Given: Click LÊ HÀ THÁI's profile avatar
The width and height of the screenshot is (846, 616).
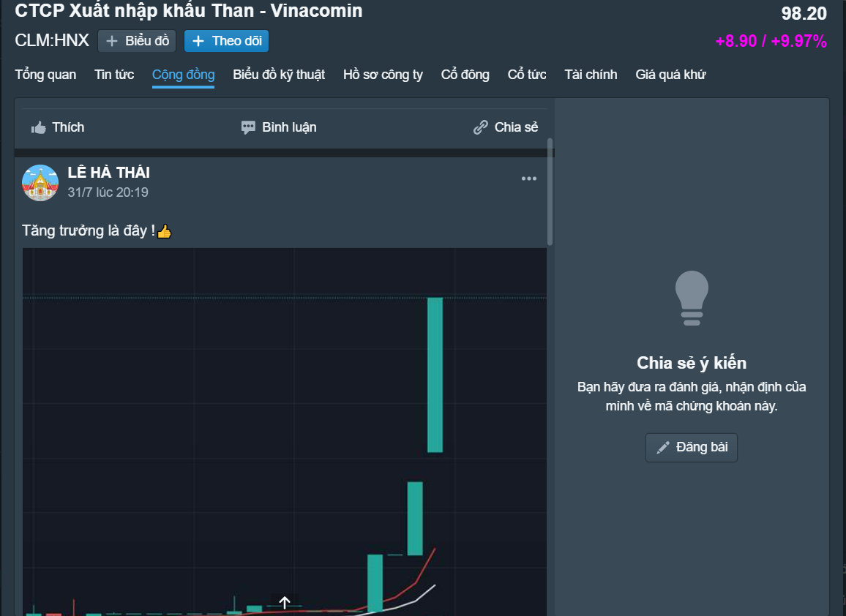Looking at the screenshot, I should pos(40,183).
